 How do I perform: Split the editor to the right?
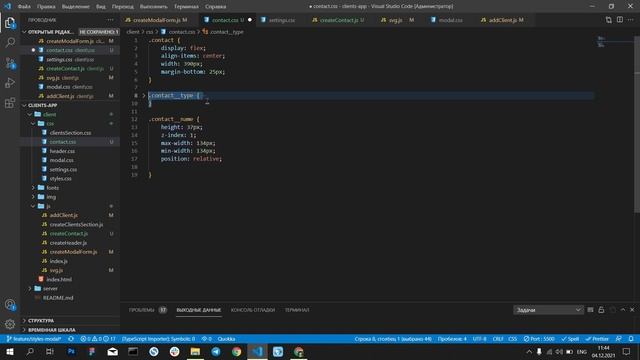pos(620,20)
